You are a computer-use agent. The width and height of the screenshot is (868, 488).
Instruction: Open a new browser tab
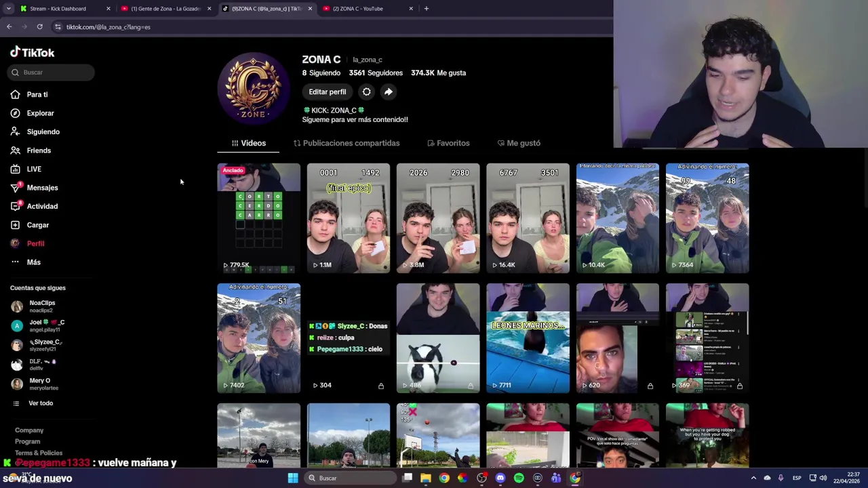click(x=427, y=9)
